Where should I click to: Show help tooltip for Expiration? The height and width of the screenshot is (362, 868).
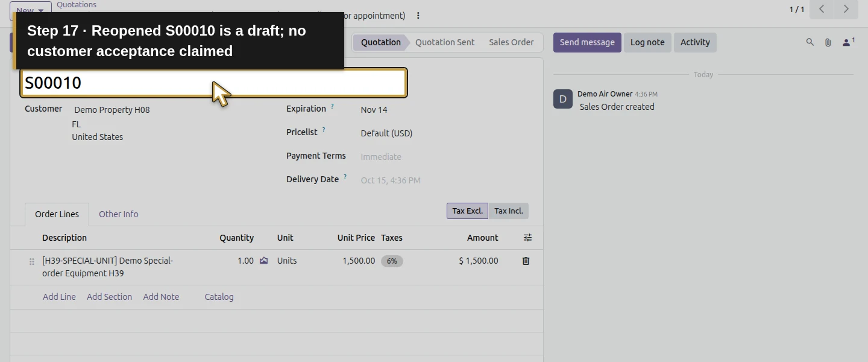[332, 107]
